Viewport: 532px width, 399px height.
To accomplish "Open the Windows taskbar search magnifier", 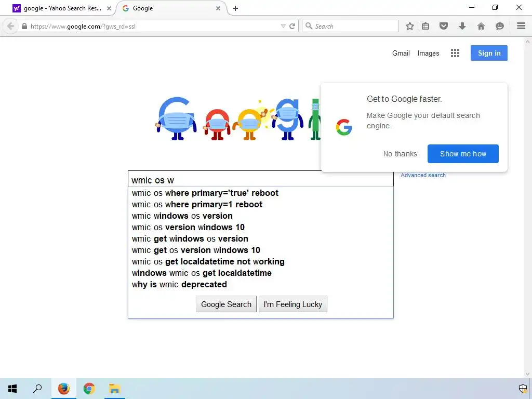I will [x=37, y=389].
